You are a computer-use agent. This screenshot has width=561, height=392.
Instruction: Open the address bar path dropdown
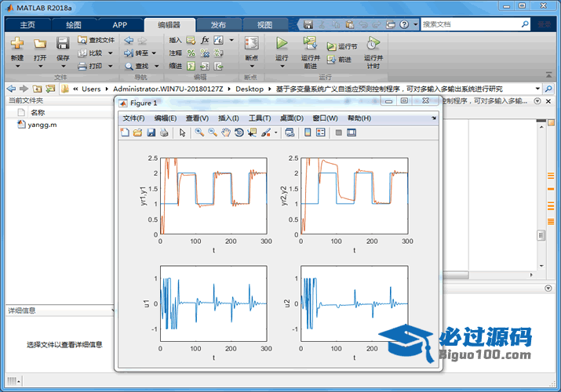537,89
